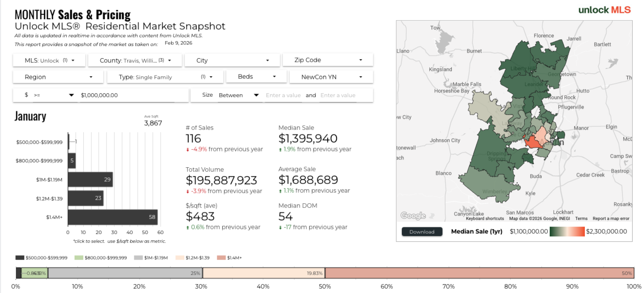Click the Average Sale value $1,688,689
The width and height of the screenshot is (644, 293).
308,180
